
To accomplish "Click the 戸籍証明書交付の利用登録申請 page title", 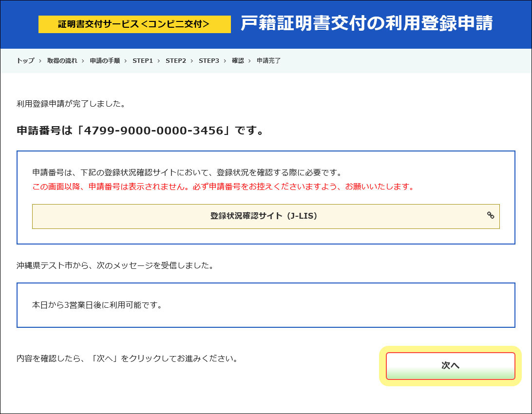I will click(x=367, y=23).
